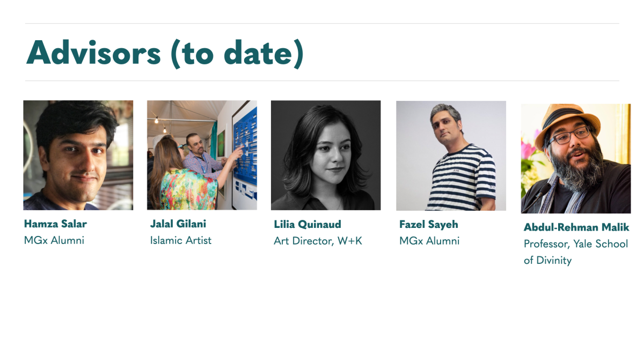Select the name Hamza Salar
Screen dimensions: 644x362
pyautogui.click(x=55, y=224)
